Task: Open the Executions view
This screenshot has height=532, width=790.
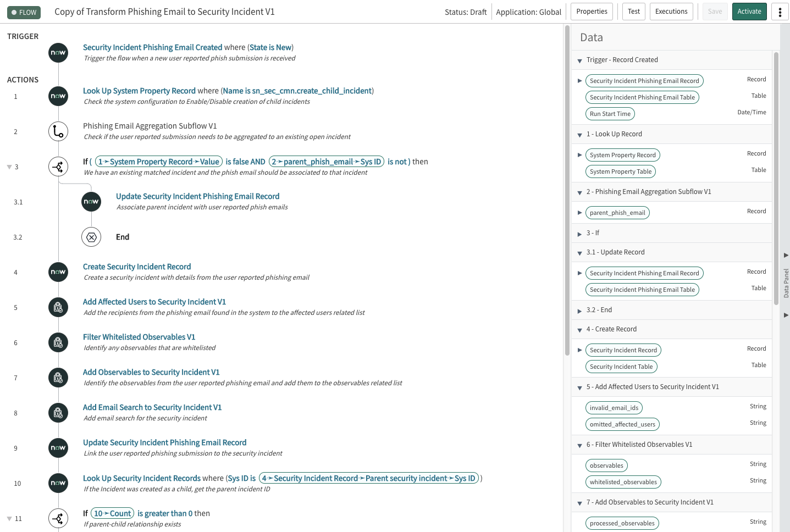Action: [x=671, y=12]
